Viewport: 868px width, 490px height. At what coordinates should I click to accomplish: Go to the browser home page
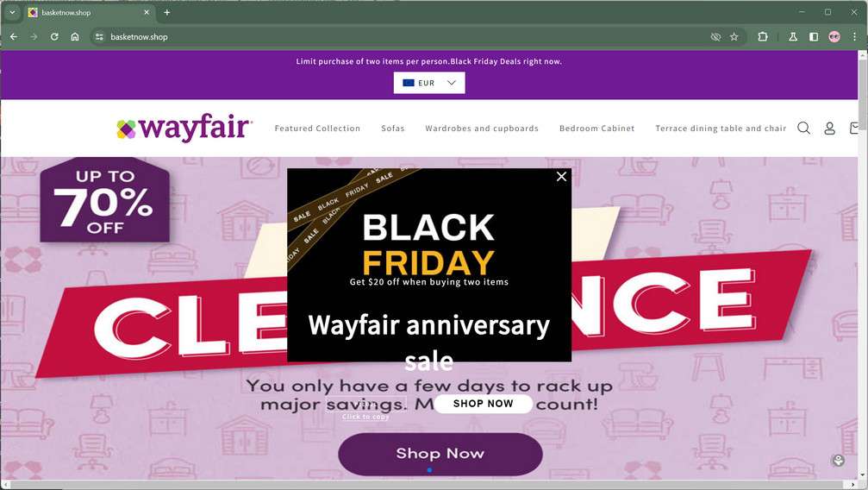pyautogui.click(x=75, y=36)
